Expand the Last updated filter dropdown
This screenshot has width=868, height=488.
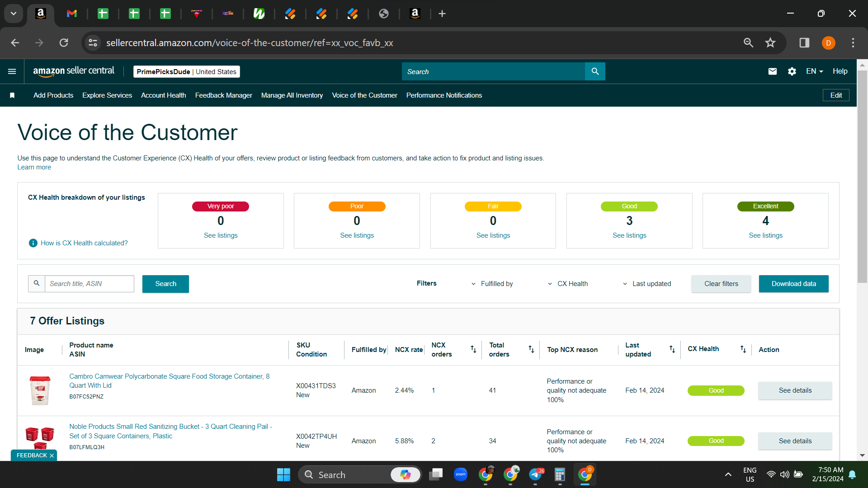point(647,284)
